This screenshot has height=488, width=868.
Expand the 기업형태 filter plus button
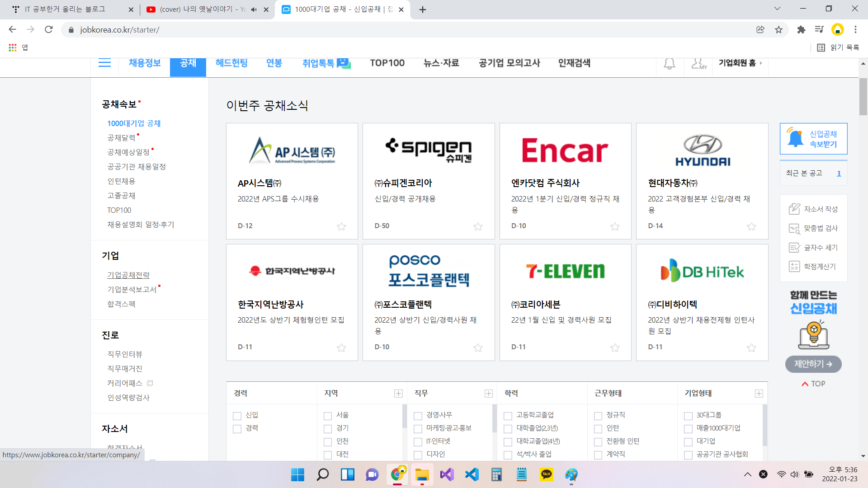click(x=759, y=394)
